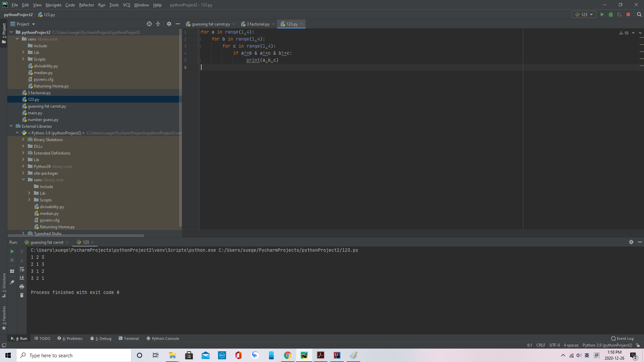Collapse all in Project panel
This screenshot has width=644, height=362.
tap(158, 24)
